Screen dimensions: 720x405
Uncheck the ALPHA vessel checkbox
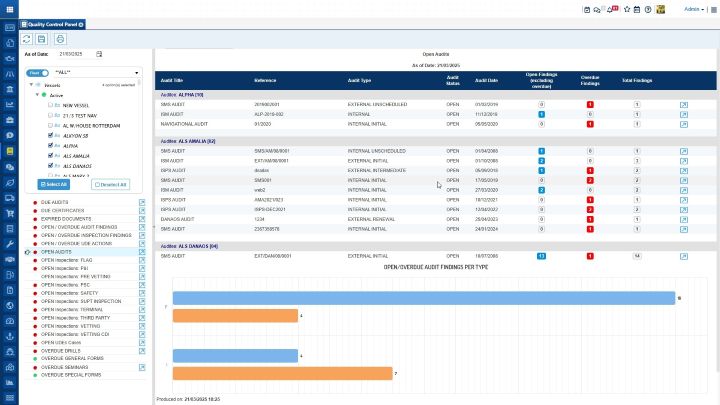coord(51,146)
